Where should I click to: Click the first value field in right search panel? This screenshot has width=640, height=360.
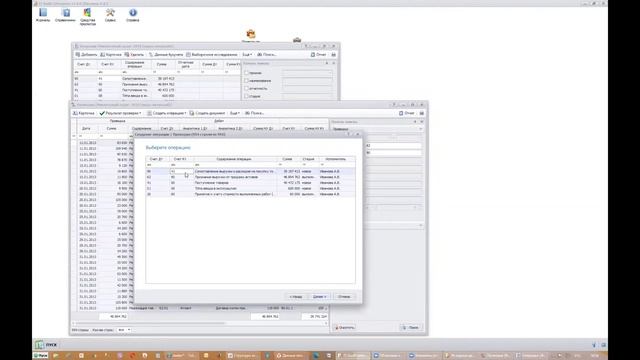tap(393, 145)
